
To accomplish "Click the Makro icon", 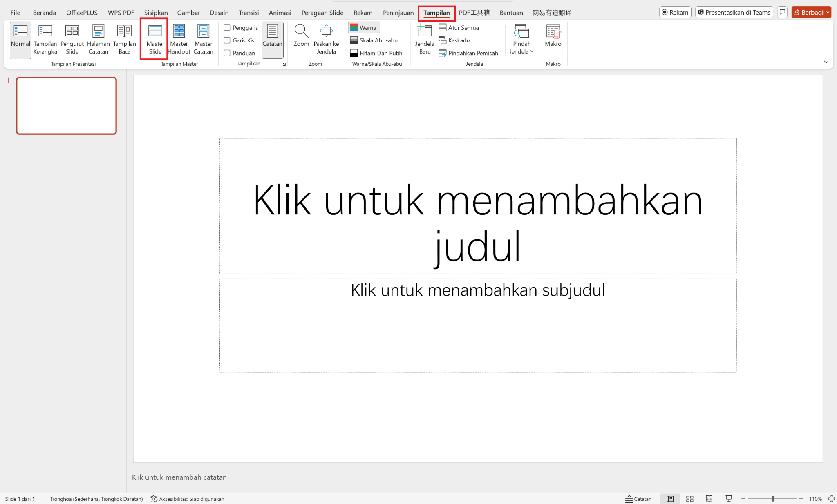I will click(x=553, y=31).
